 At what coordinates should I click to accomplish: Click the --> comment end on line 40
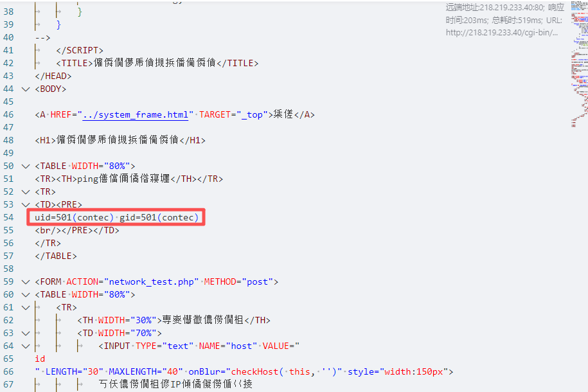click(42, 38)
